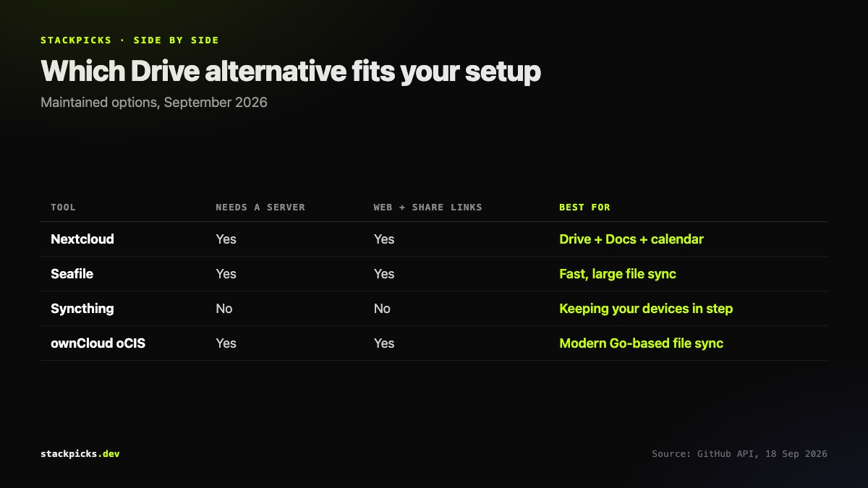Viewport: 868px width, 488px height.
Task: Select the 'Syncthing' tool name
Action: tap(82, 309)
